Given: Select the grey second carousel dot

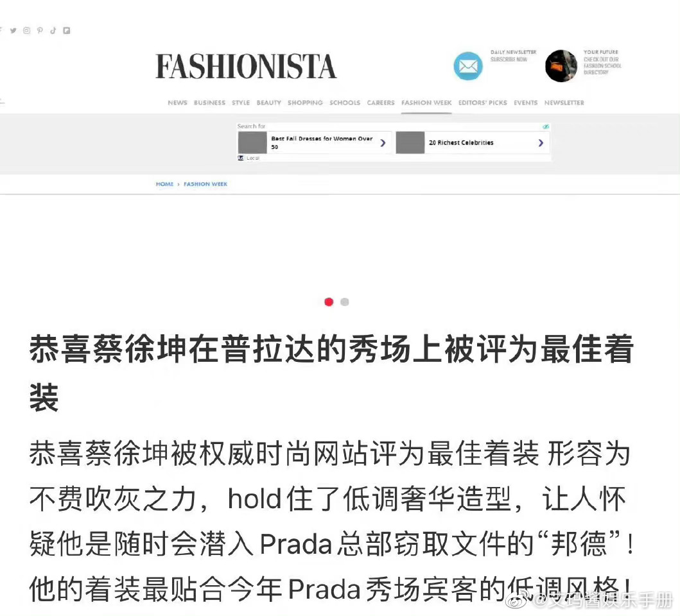Looking at the screenshot, I should click(x=345, y=302).
